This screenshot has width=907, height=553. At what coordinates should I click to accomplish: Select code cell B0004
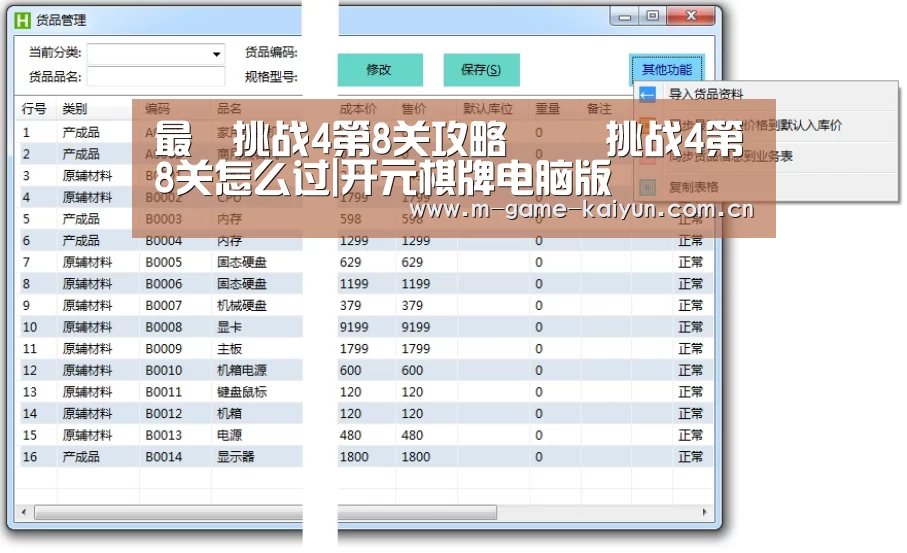164,241
